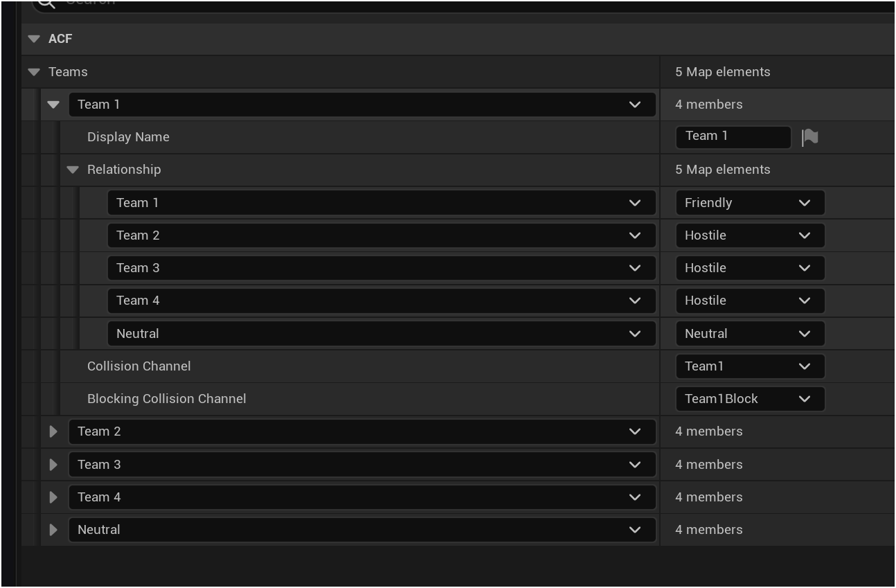The width and height of the screenshot is (896, 588).
Task: Open the Collision Channel Team1 dropdown
Action: click(750, 366)
